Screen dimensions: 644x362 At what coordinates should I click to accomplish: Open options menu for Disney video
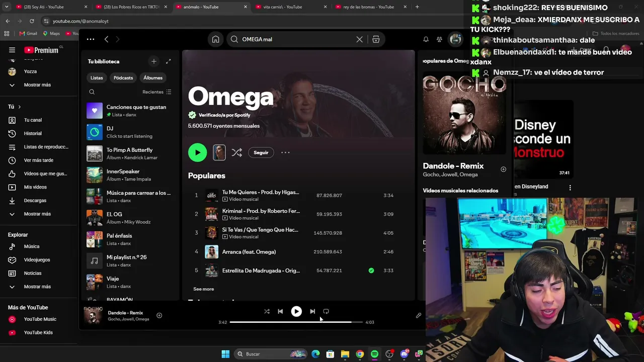click(570, 188)
